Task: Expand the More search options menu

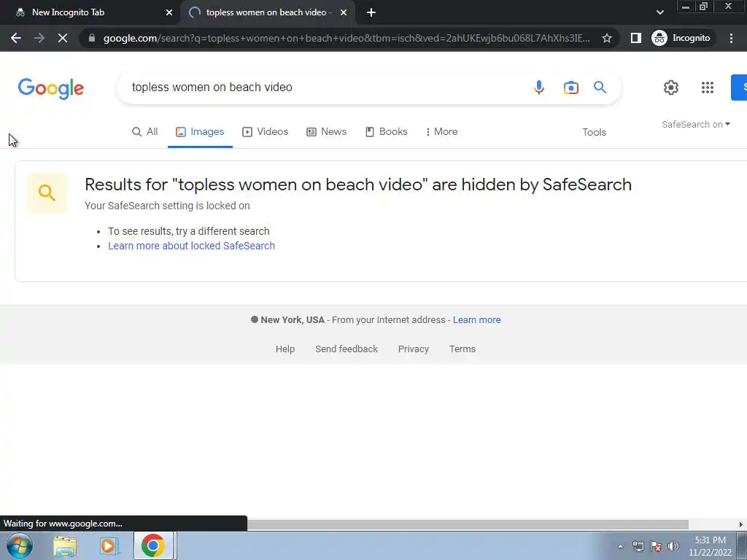Action: 441,132
